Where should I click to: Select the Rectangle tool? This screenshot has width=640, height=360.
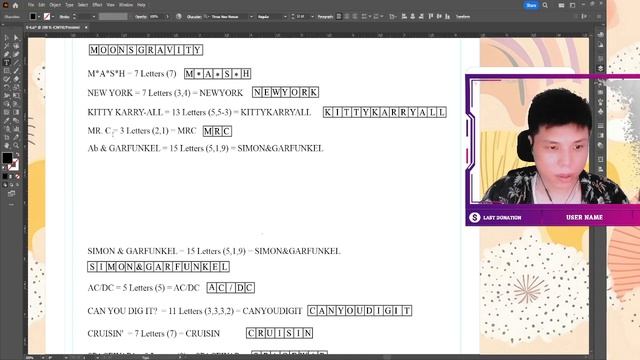(7, 71)
